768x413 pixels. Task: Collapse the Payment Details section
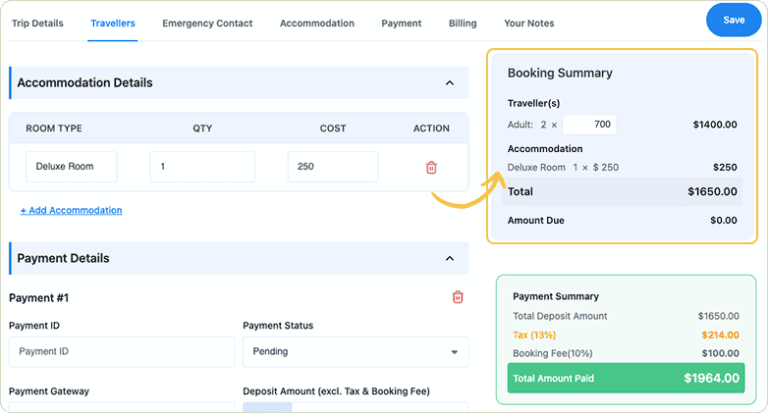[449, 258]
